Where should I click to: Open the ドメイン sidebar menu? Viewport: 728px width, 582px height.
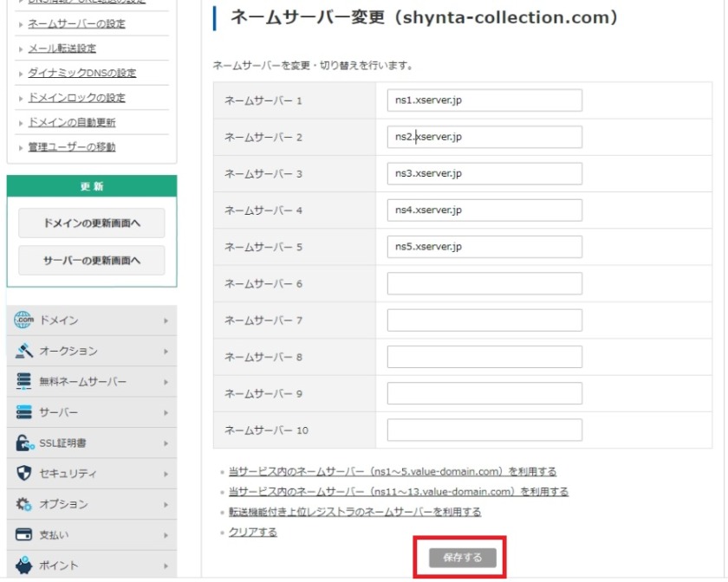click(x=92, y=320)
